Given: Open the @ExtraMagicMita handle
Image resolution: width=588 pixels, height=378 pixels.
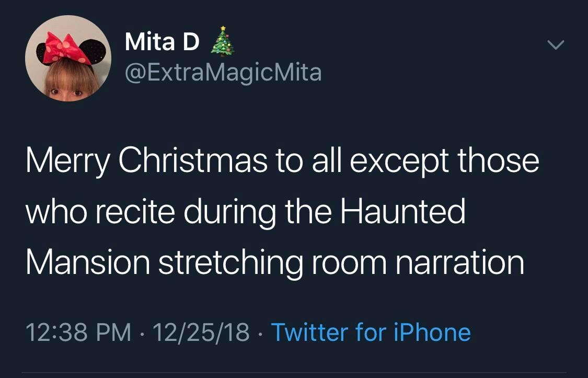Looking at the screenshot, I should click(223, 73).
